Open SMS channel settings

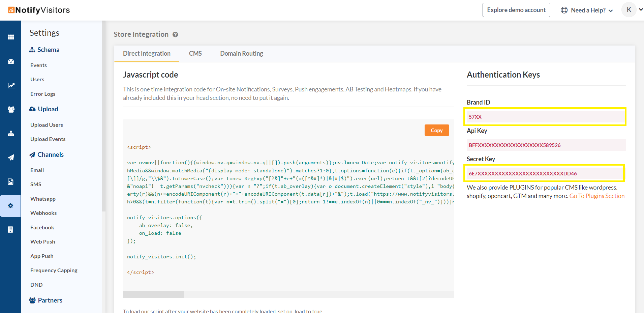click(x=36, y=184)
